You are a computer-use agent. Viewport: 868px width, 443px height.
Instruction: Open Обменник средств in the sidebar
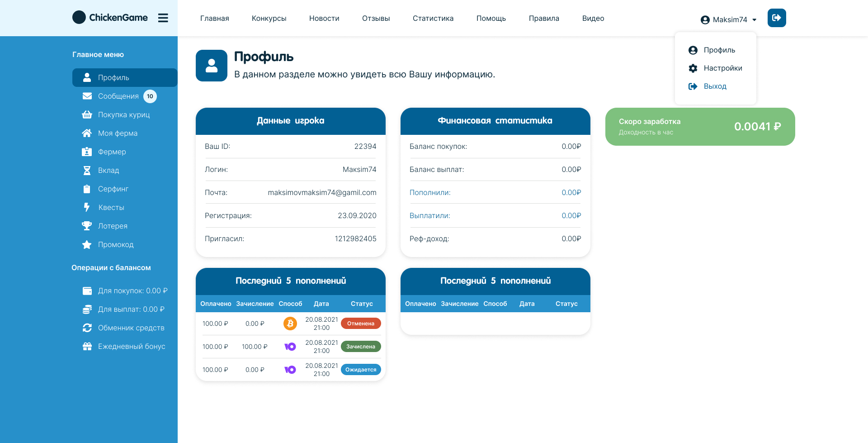coord(131,328)
